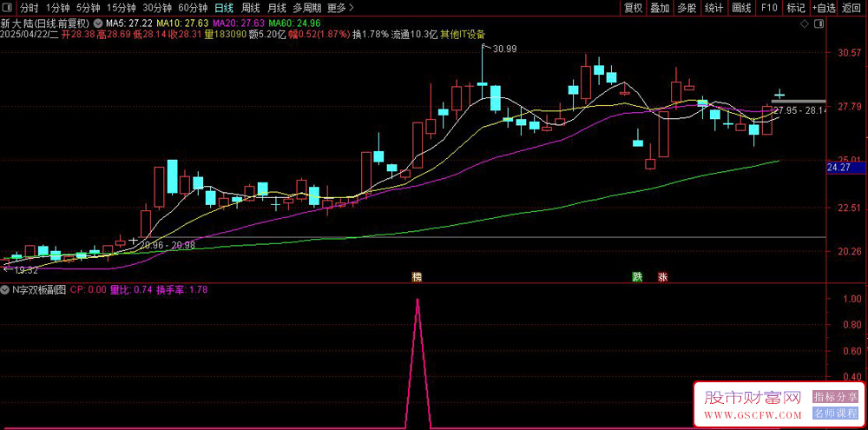Toggle the left sidebar panel icon
Viewport: 868px width, 430px height.
pyautogui.click(x=9, y=8)
